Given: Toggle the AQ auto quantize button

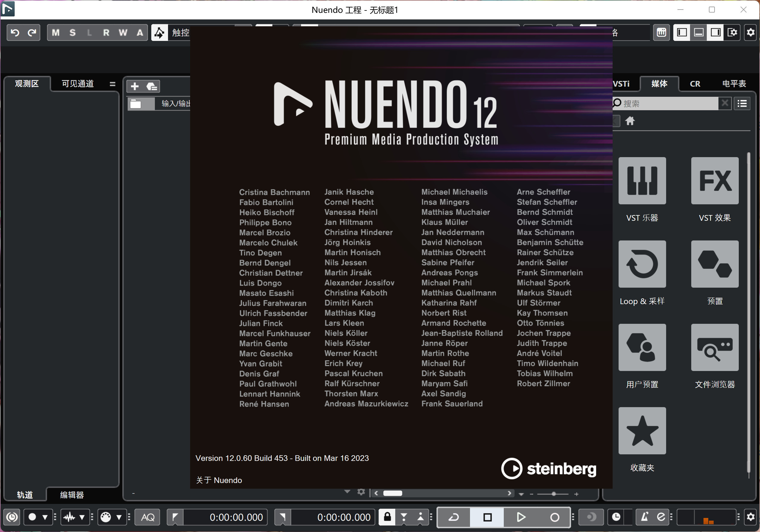Looking at the screenshot, I should tap(148, 517).
